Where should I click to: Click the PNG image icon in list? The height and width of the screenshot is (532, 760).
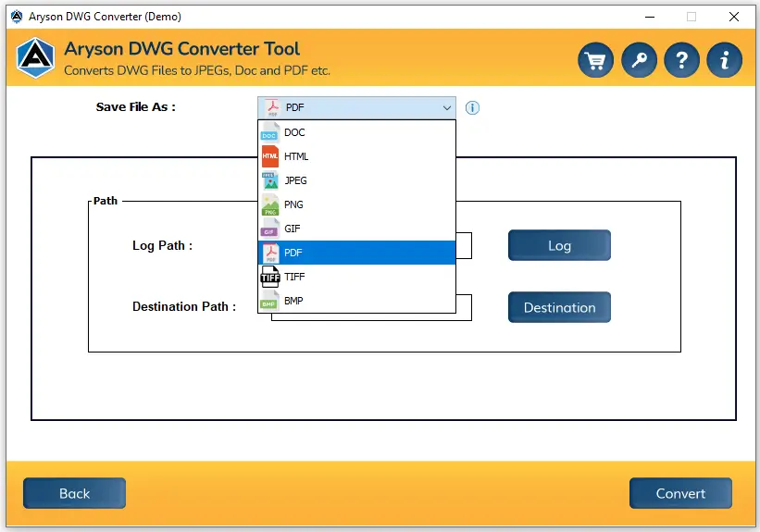coord(270,204)
